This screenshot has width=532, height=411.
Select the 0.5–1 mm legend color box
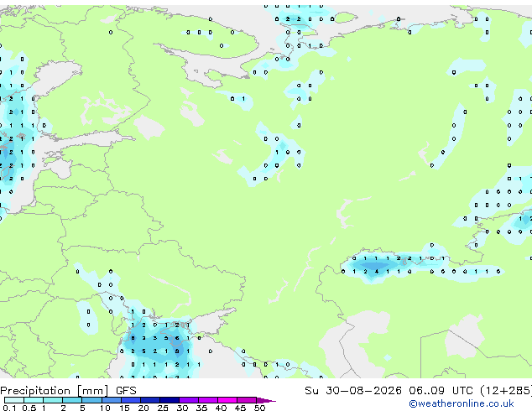click(34, 400)
